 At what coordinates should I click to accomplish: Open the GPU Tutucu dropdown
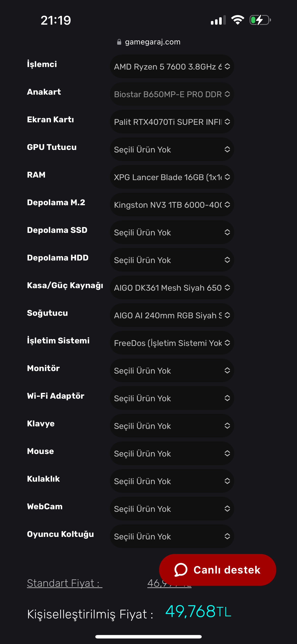coord(172,149)
